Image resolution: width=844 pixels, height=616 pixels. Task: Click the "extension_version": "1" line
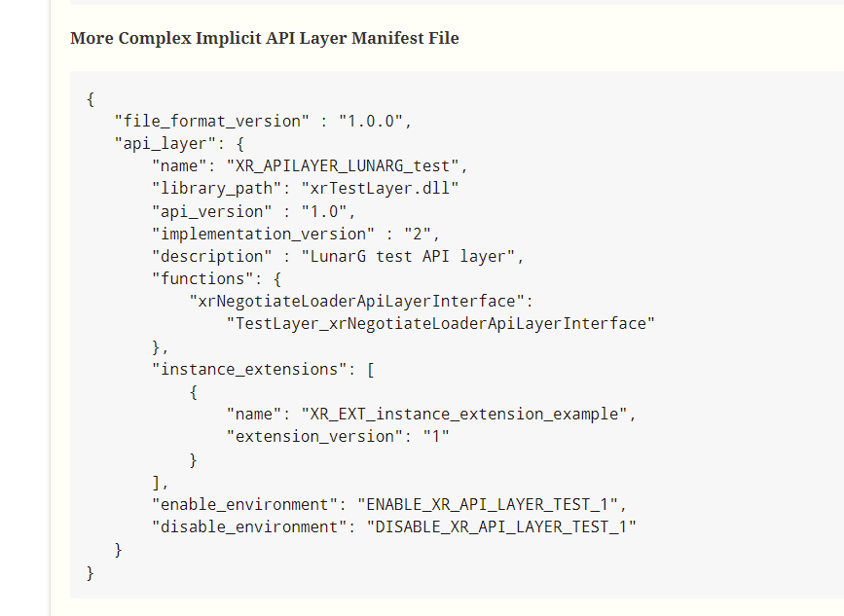(x=338, y=436)
